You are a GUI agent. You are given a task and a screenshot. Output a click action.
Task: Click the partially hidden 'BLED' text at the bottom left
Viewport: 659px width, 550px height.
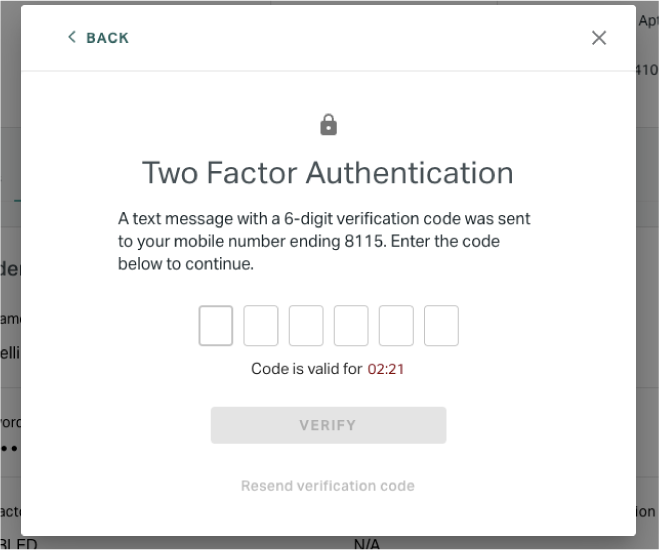pyautogui.click(x=18, y=545)
